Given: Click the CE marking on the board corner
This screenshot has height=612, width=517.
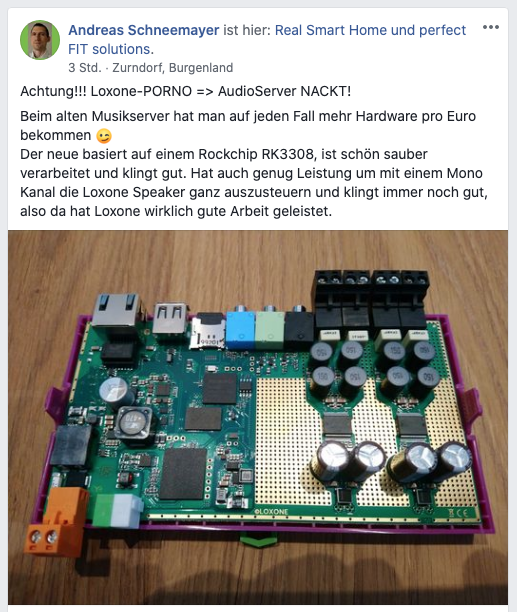Looking at the screenshot, I should point(460,512).
